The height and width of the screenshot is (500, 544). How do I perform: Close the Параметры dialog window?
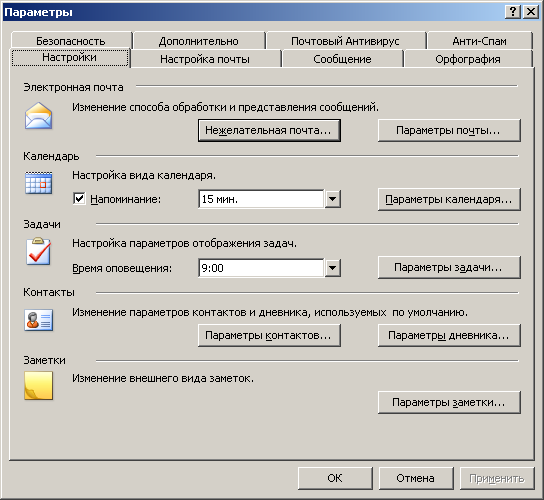click(531, 12)
